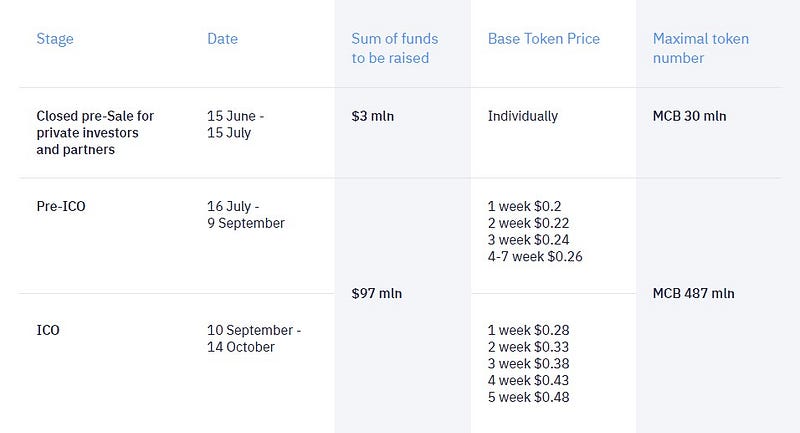Select the Sum of funds header

pos(394,48)
